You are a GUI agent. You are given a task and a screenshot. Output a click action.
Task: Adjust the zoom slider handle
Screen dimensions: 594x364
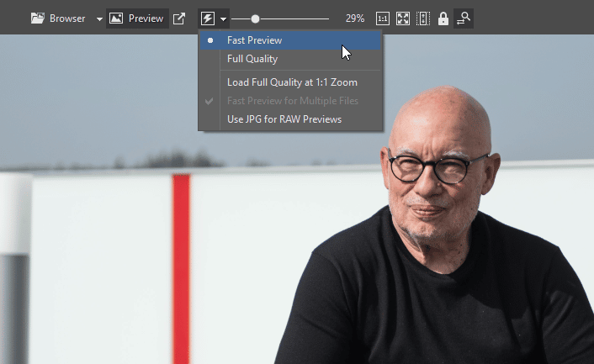pos(255,18)
